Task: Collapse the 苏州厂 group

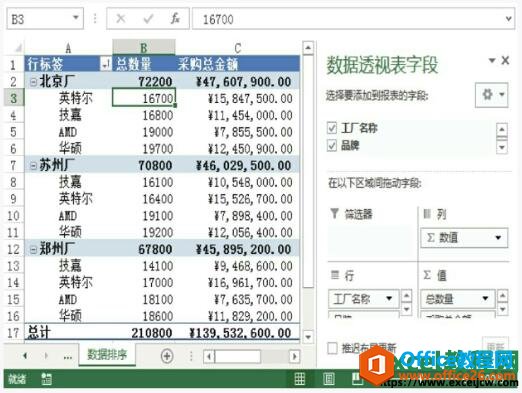Action: 33,165
